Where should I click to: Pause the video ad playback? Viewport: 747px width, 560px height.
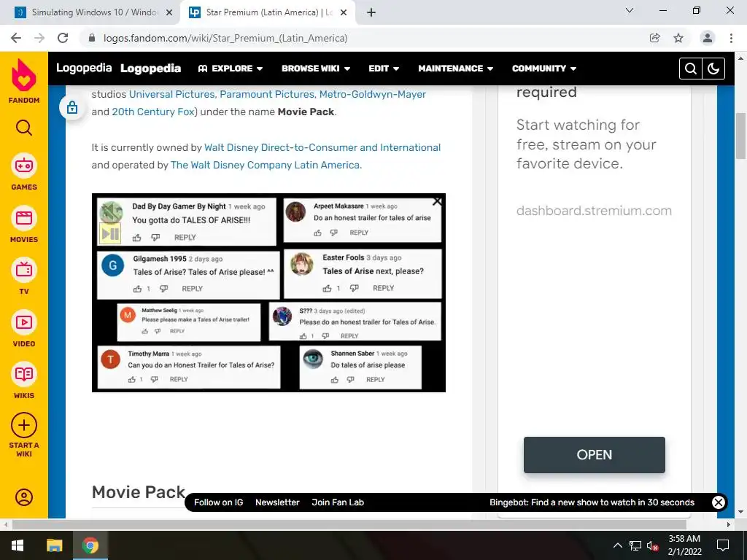[110, 233]
